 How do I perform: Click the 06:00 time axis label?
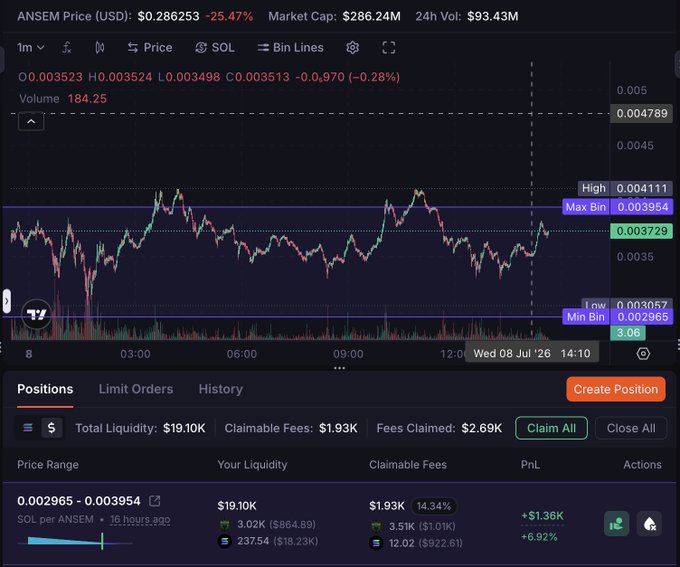[242, 354]
